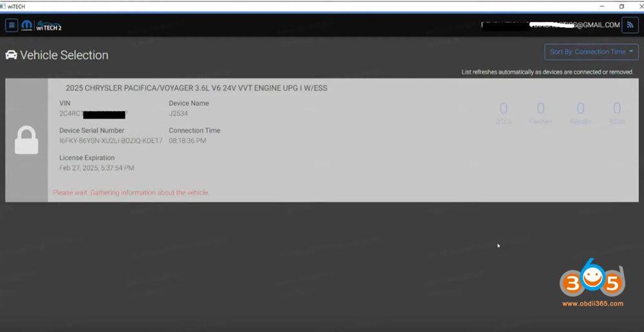Click the Device Serial Number label

[92, 131]
